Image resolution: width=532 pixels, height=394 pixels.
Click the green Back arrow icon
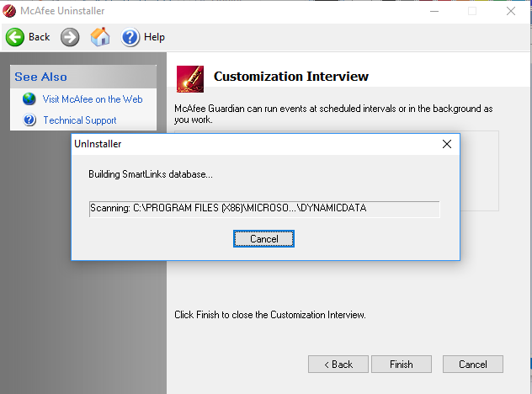[15, 37]
